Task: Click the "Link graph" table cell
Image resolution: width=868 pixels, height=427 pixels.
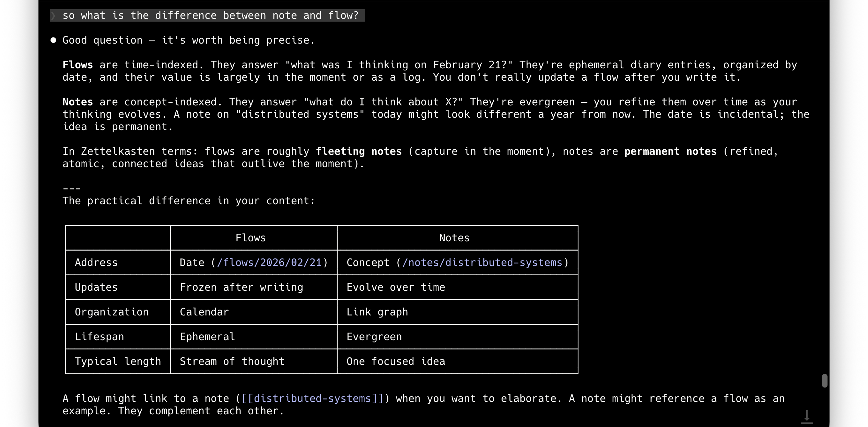Action: (x=377, y=312)
